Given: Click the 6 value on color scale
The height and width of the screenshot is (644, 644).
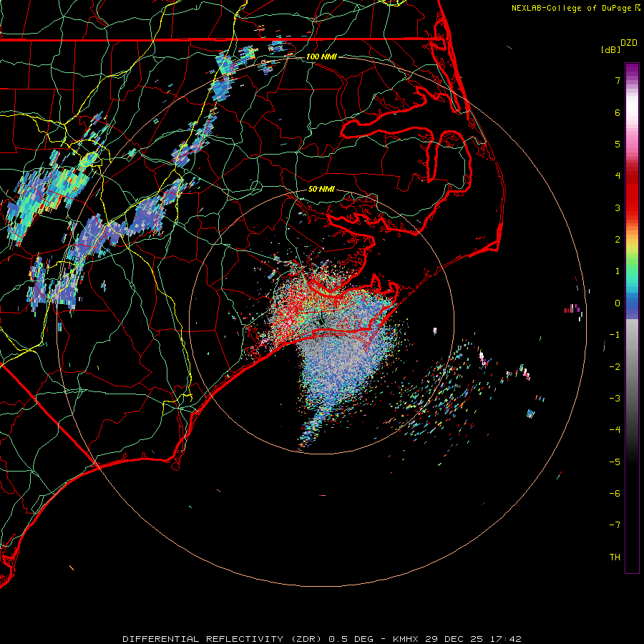Looking at the screenshot, I should (618, 112).
